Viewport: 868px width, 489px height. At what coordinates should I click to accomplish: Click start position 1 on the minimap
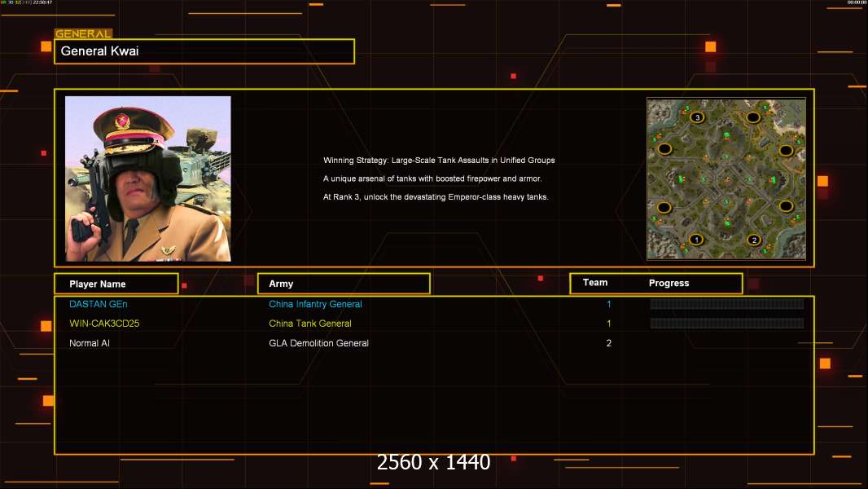695,240
